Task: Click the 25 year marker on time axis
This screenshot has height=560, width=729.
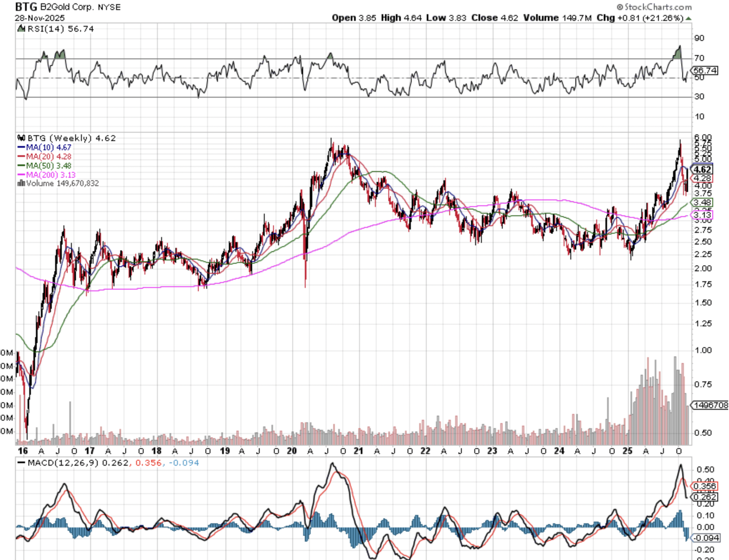Action: coord(627,451)
